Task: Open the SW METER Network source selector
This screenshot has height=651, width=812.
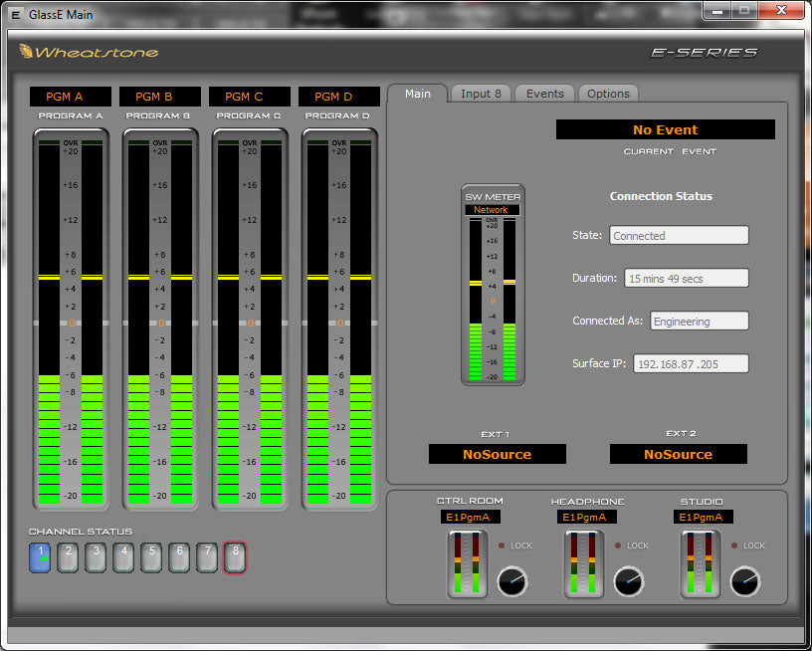Action: 492,210
